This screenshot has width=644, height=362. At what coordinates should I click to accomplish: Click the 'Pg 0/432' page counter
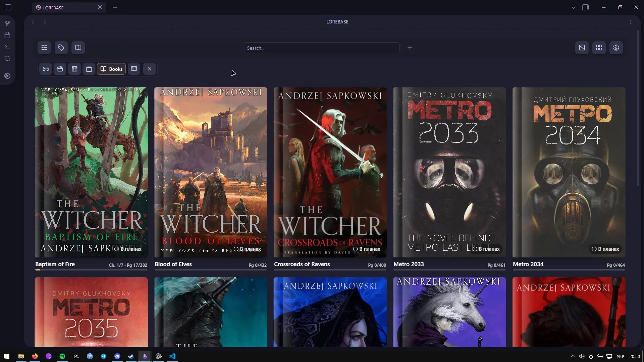258,265
